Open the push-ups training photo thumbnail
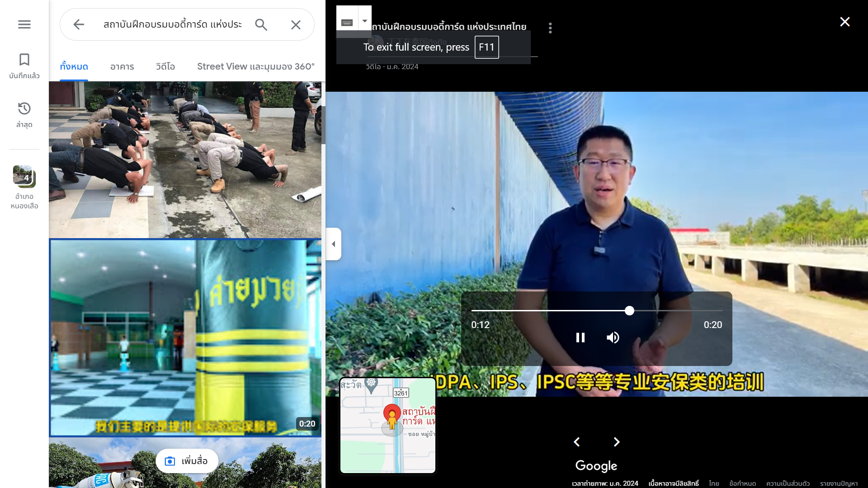Screen dimensions: 868x488 pos(185,159)
